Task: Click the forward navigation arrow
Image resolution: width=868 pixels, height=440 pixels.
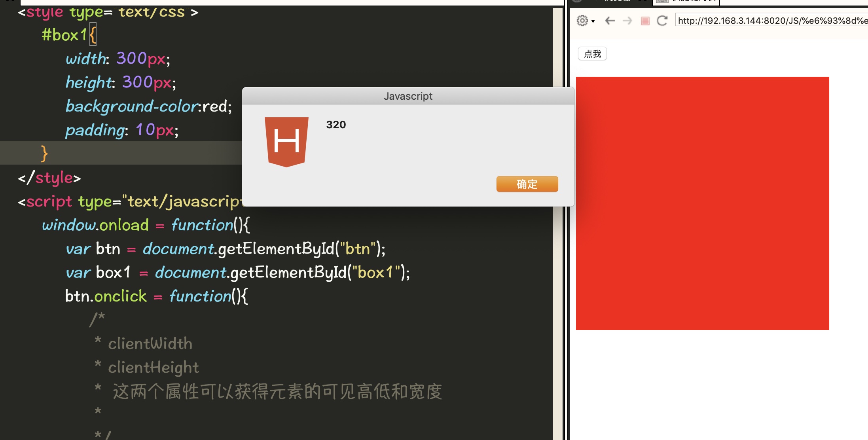Action: (x=627, y=21)
